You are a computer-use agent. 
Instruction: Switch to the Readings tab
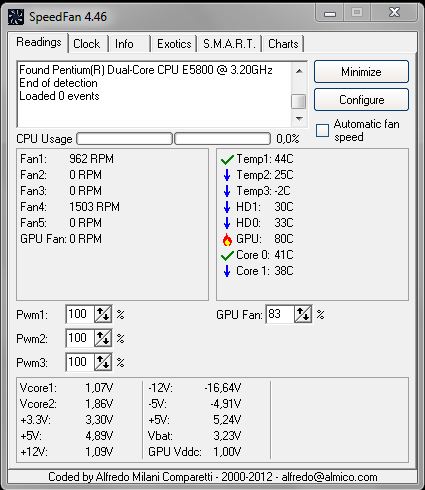[x=39, y=42]
